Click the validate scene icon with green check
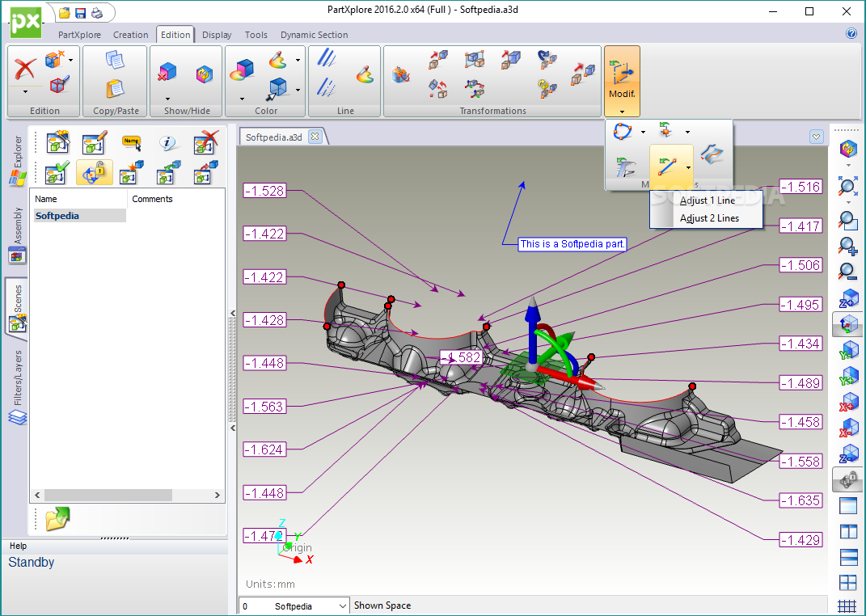866x616 pixels. [57, 172]
